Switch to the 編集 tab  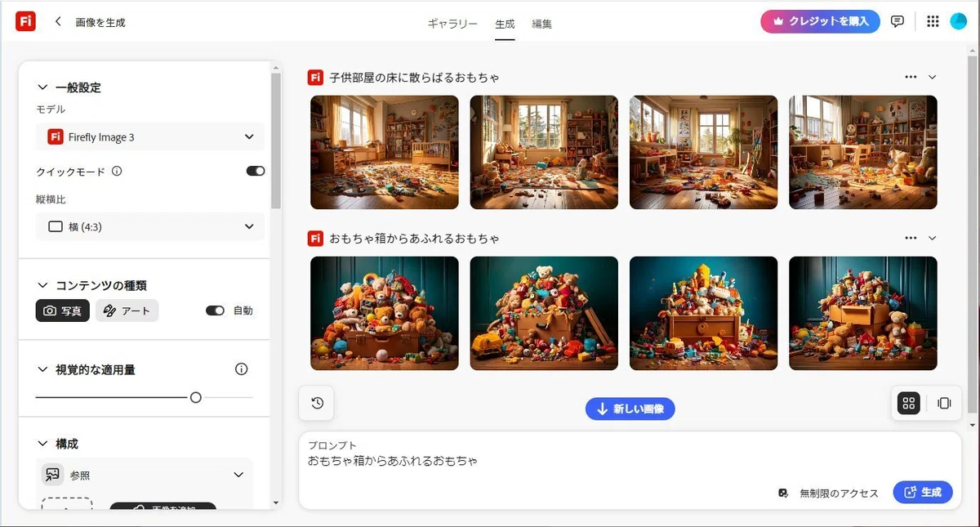click(541, 24)
